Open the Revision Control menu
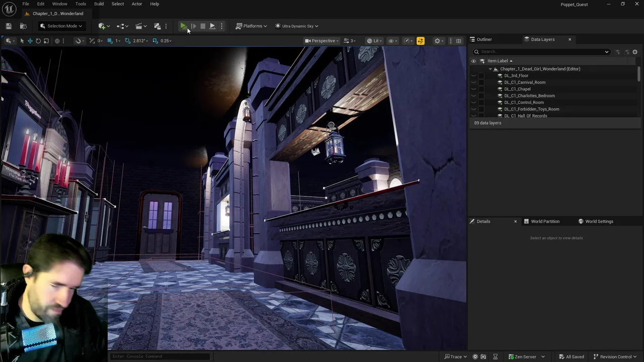This screenshot has width=644, height=362. pos(615,357)
